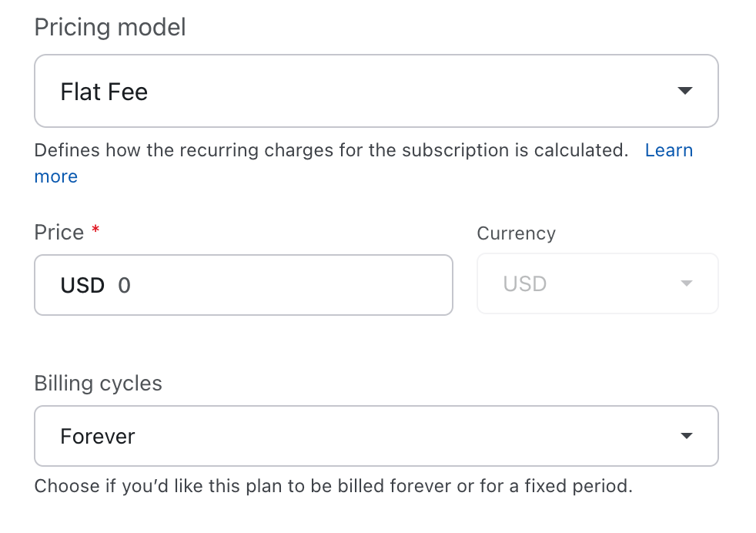
Task: Click the billed forever helper text
Action: [x=333, y=487]
